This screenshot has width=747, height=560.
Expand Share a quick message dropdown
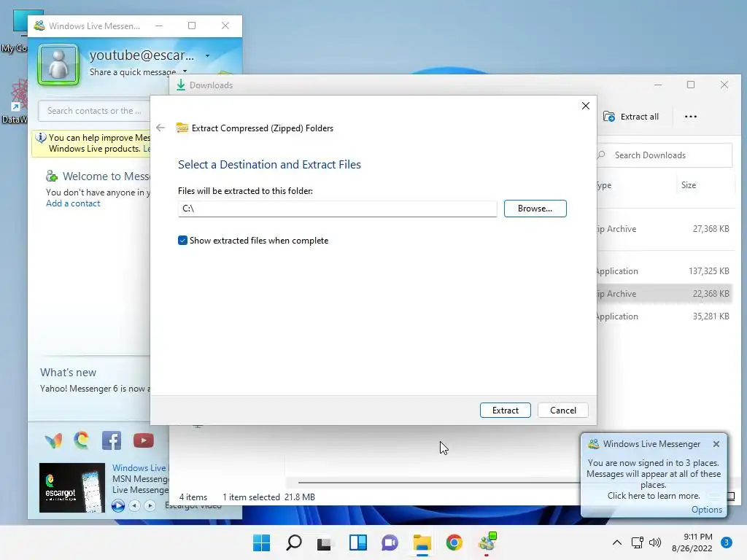185,71
